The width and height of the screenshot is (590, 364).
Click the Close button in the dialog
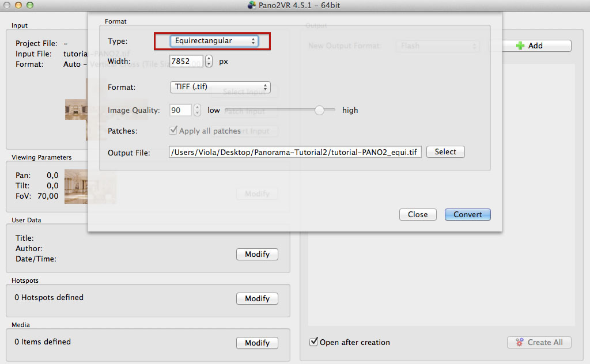click(418, 214)
